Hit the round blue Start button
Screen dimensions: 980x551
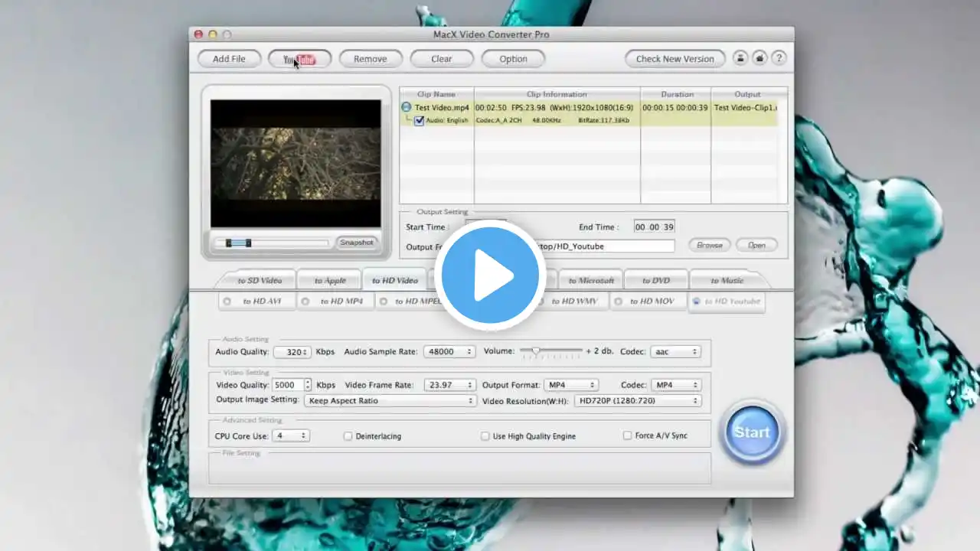pos(752,432)
